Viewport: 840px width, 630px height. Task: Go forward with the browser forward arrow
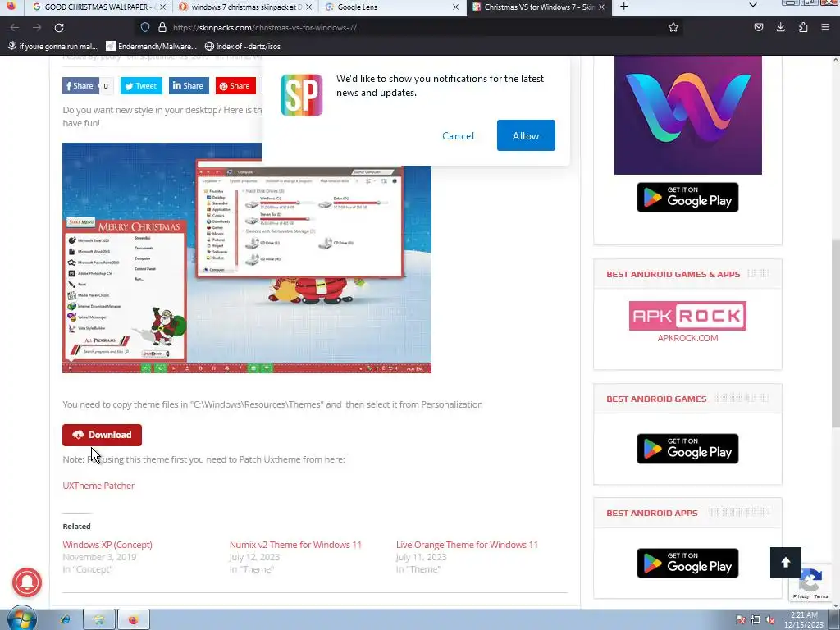[x=36, y=27]
